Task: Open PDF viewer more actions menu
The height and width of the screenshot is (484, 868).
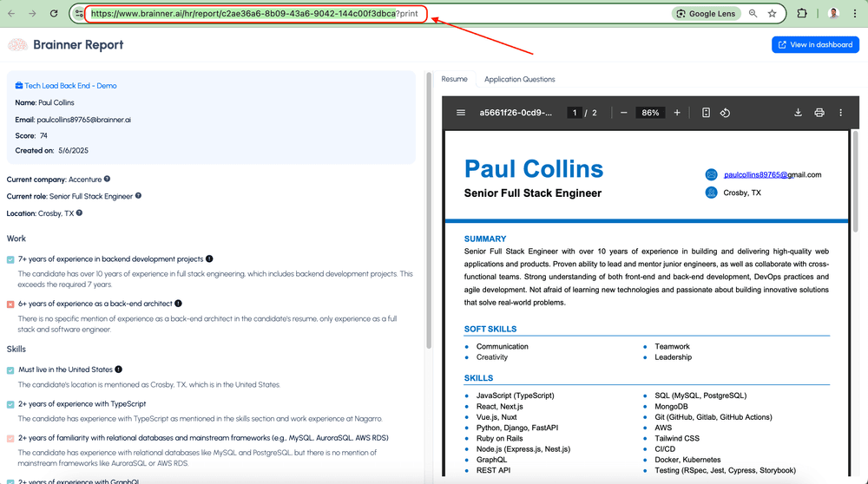Action: coord(840,113)
